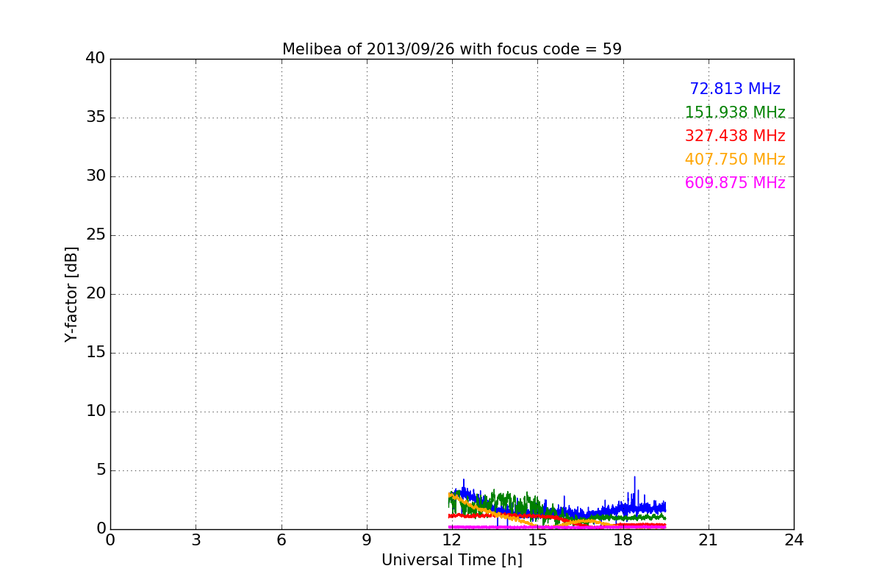Click the y-axis tick value 5
882x588 pixels.
[101, 470]
